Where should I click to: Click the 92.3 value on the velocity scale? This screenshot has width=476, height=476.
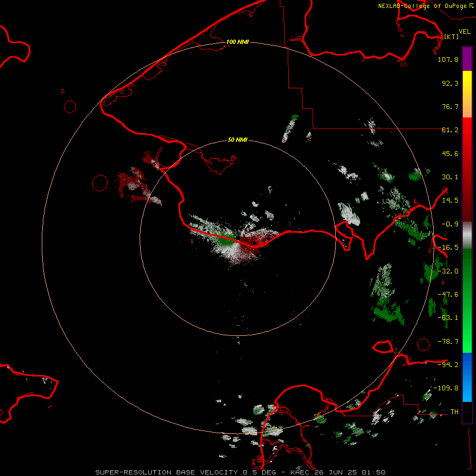click(450, 83)
